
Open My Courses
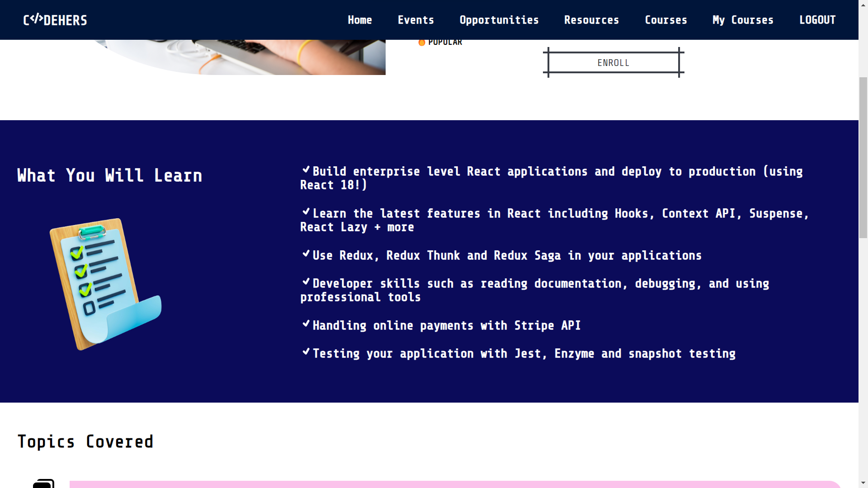pos(743,20)
